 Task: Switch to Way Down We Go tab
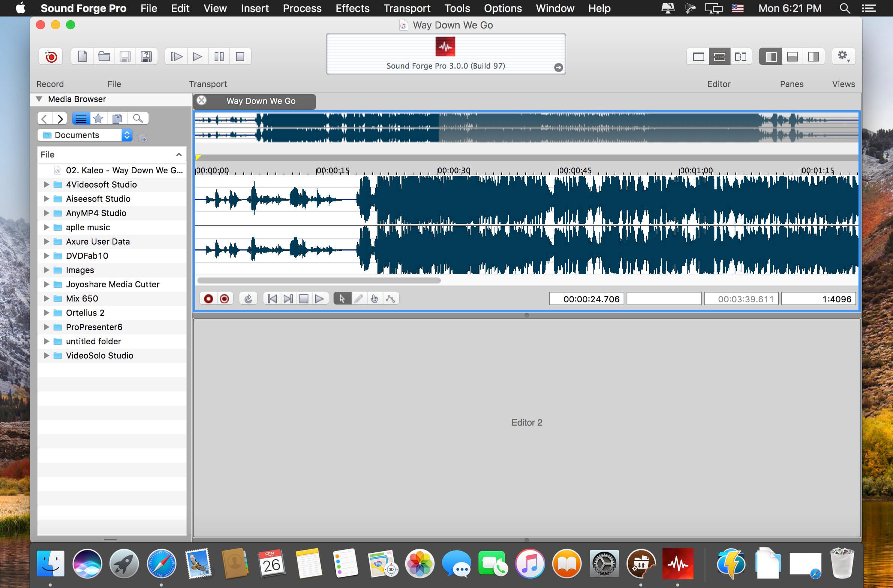[254, 101]
